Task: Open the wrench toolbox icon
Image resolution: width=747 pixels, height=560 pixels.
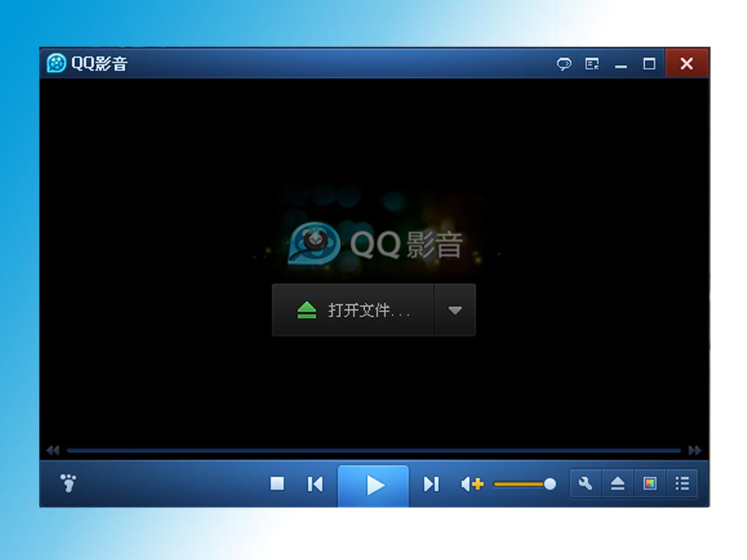Action: (x=586, y=483)
